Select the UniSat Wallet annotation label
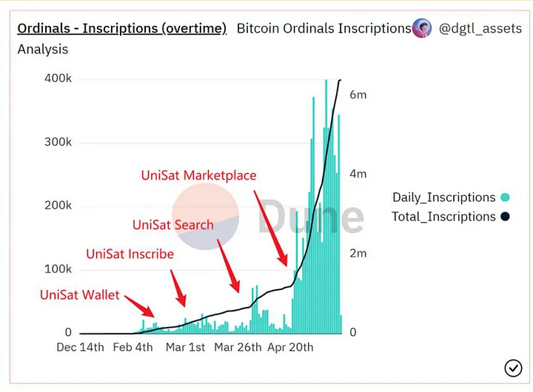The width and height of the screenshot is (533, 392). (80, 295)
